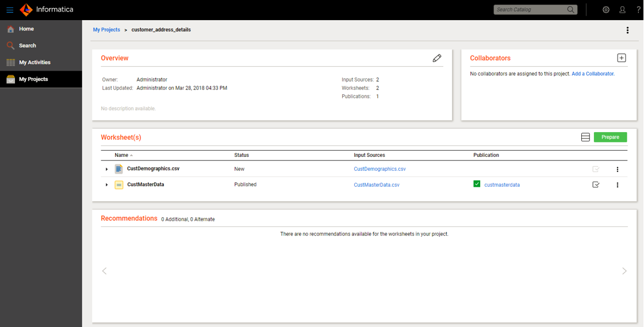Click the Publication column header
The width and height of the screenshot is (644, 327).
486,155
